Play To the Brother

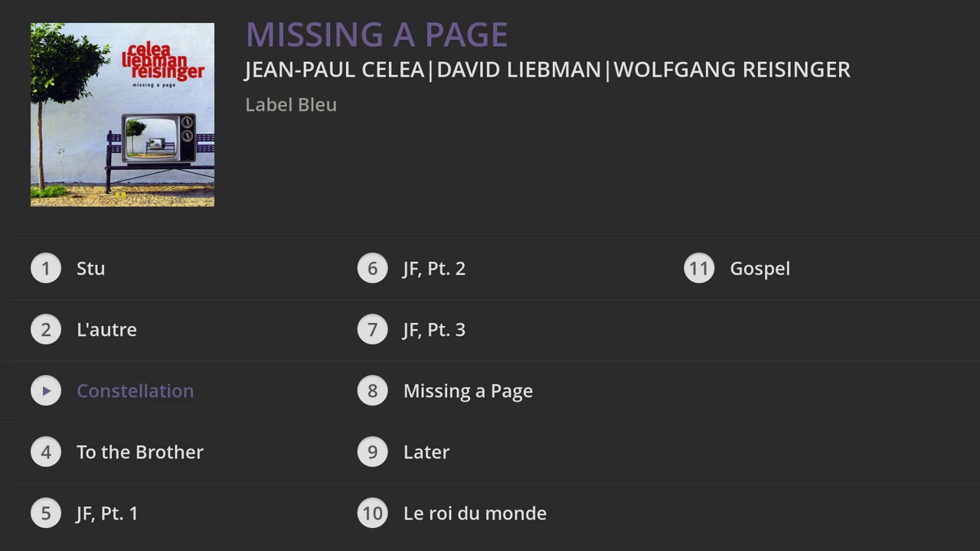point(140,452)
